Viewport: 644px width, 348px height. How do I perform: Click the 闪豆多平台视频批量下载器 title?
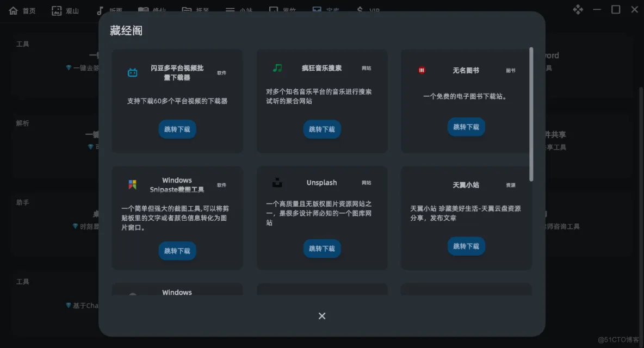coord(177,73)
